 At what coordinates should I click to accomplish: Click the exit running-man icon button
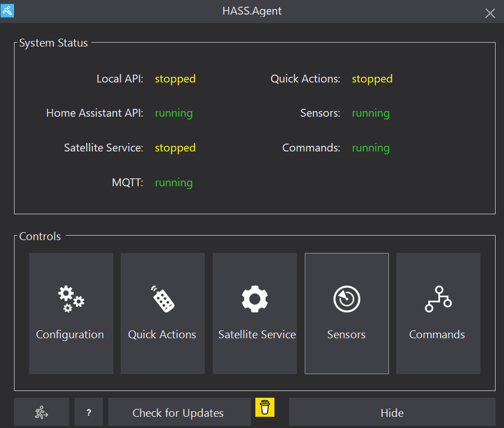coord(42,412)
